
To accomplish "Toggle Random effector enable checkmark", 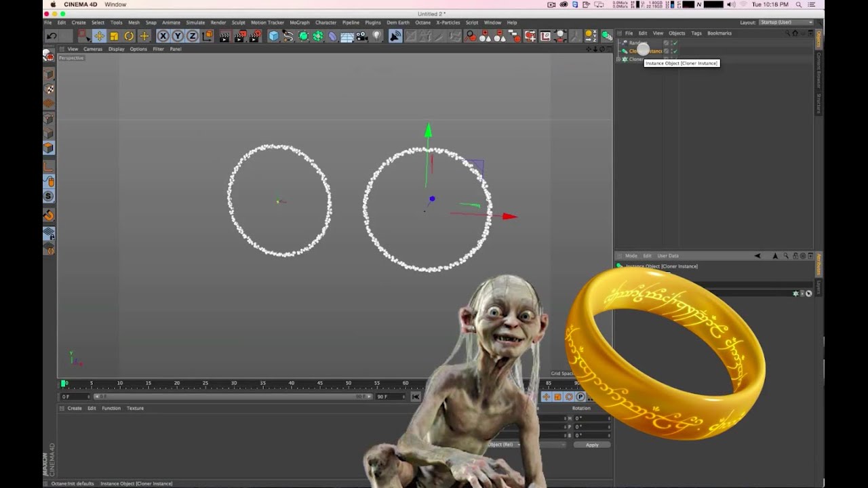I will (675, 43).
